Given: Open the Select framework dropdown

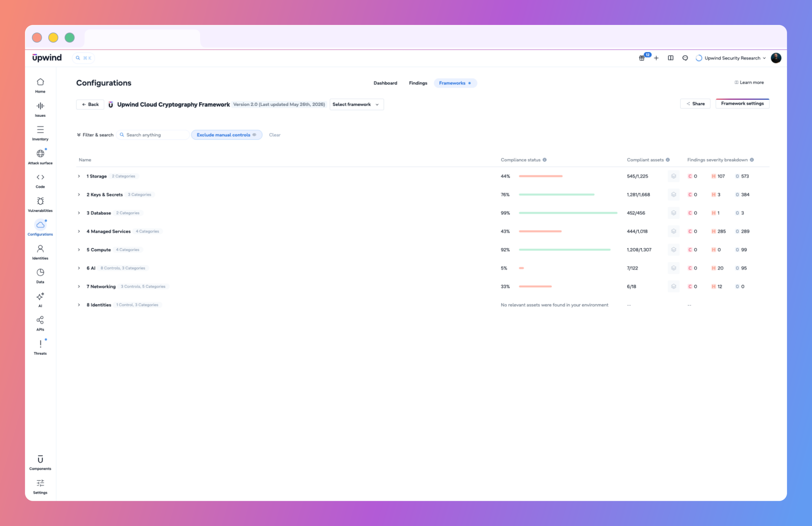Looking at the screenshot, I should point(357,105).
